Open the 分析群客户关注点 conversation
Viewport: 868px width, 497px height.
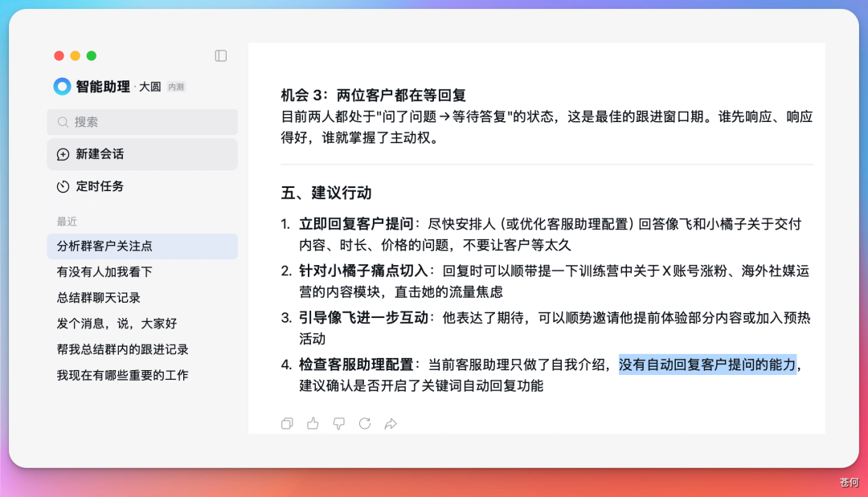tap(142, 246)
